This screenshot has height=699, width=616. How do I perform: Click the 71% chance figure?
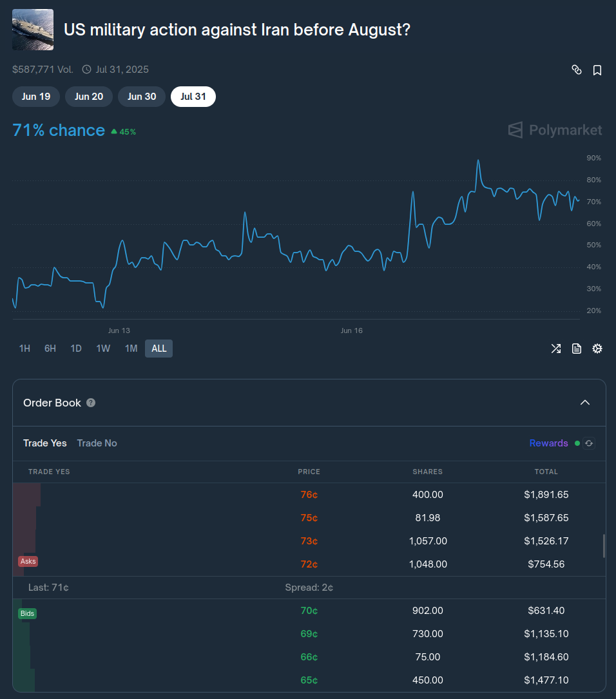[x=59, y=130]
